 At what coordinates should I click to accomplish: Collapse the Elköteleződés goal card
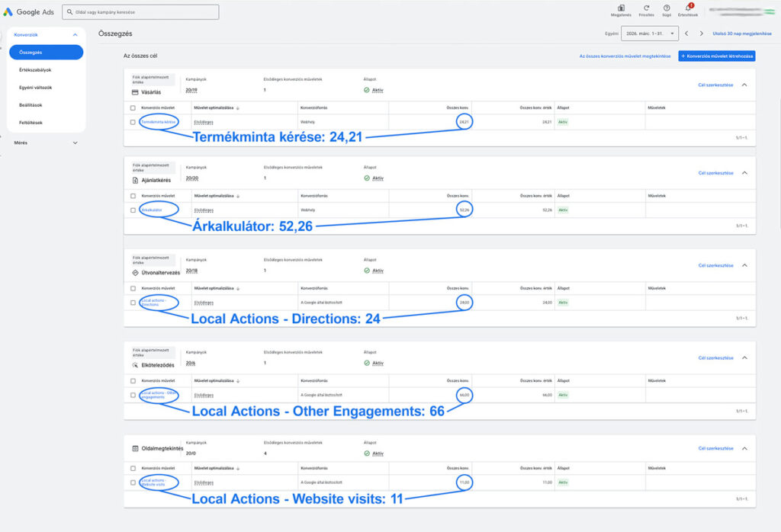(744, 357)
